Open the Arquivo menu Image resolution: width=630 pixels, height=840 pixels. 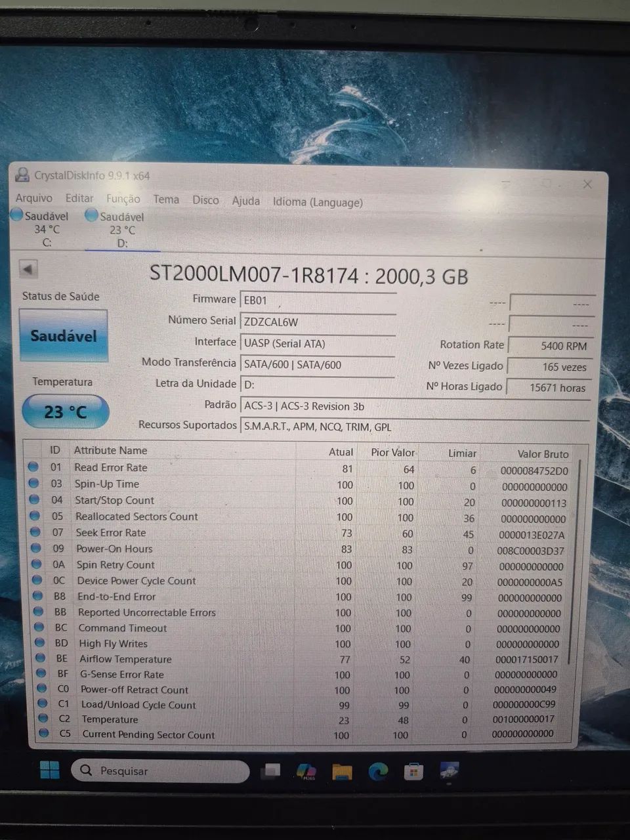pos(34,198)
